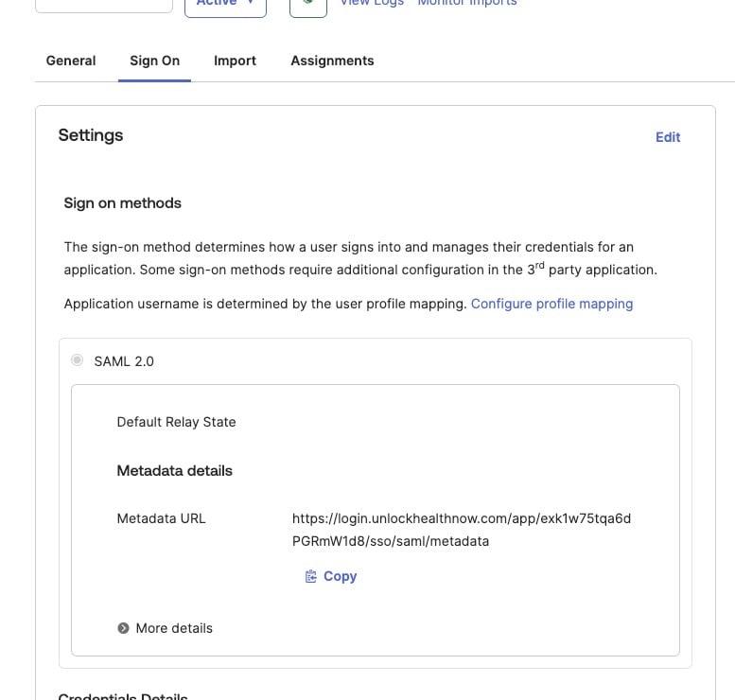735x700 pixels.
Task: Open the Active status dropdown
Action: [x=225, y=4]
